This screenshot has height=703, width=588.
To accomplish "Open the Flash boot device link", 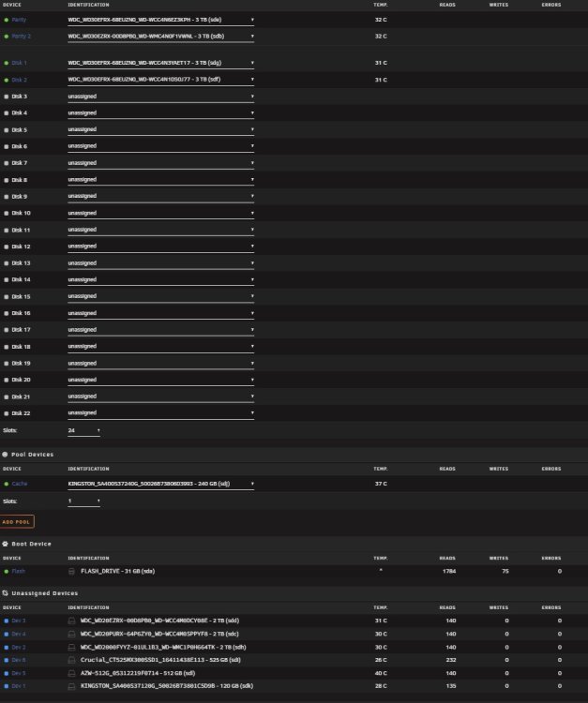I will (19, 571).
